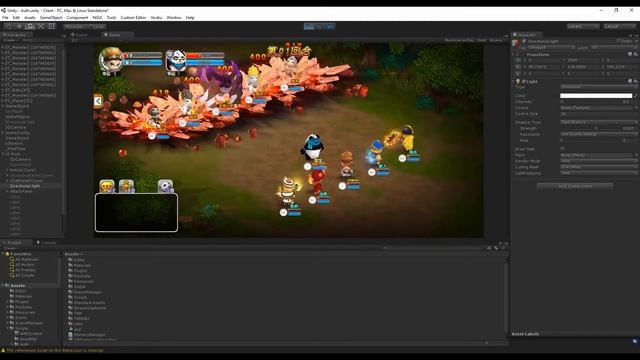Click the Play button in the toolbar

309,27
